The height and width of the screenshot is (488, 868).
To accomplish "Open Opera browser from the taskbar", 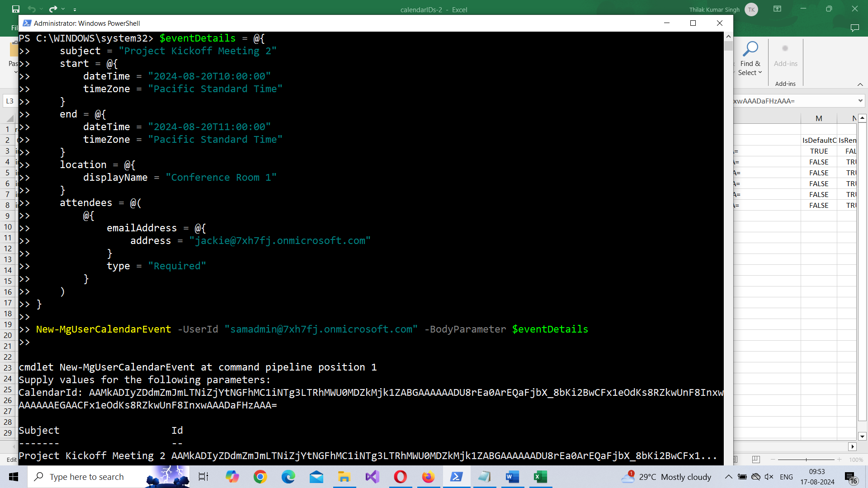I will pyautogui.click(x=400, y=477).
